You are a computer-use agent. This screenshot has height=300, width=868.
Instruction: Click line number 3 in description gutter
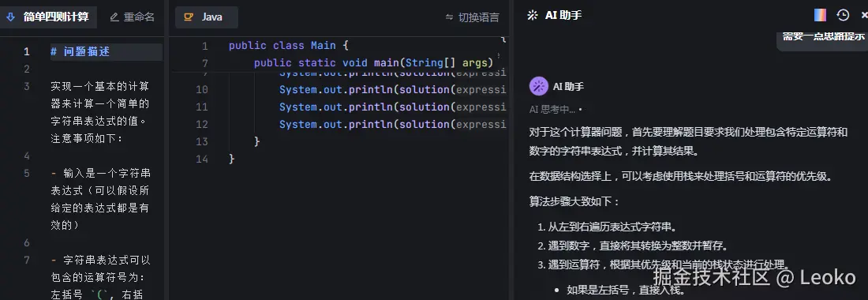(x=27, y=86)
